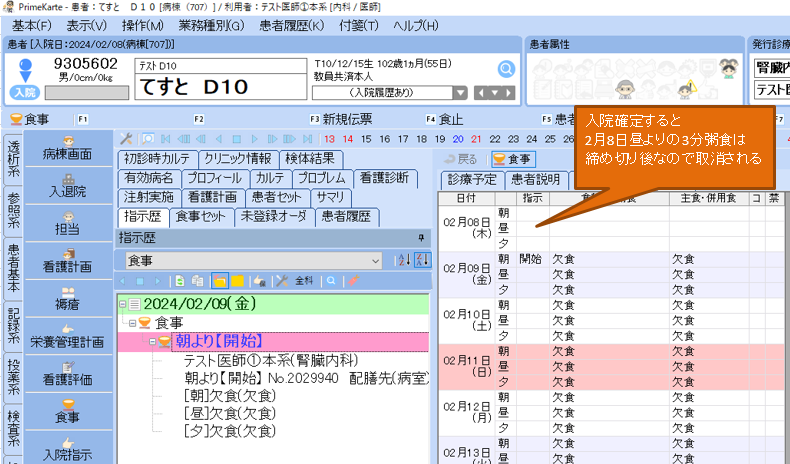Collapse the 食事 tree node
Screen dimensions: 790x464
133,323
